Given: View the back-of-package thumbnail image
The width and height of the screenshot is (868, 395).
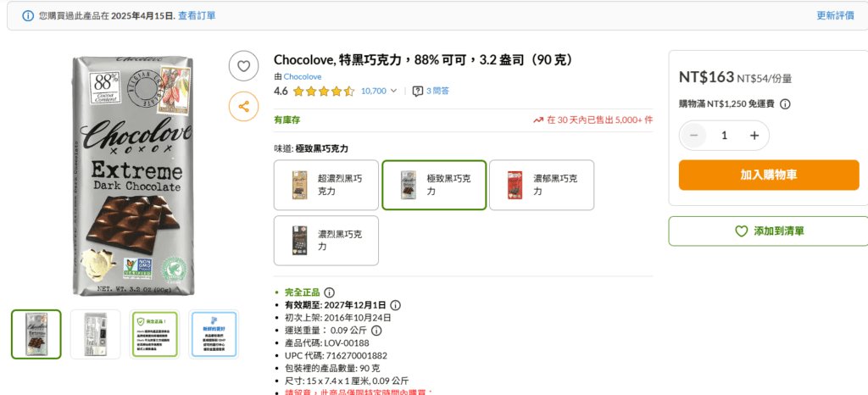Looking at the screenshot, I should pyautogui.click(x=95, y=334).
